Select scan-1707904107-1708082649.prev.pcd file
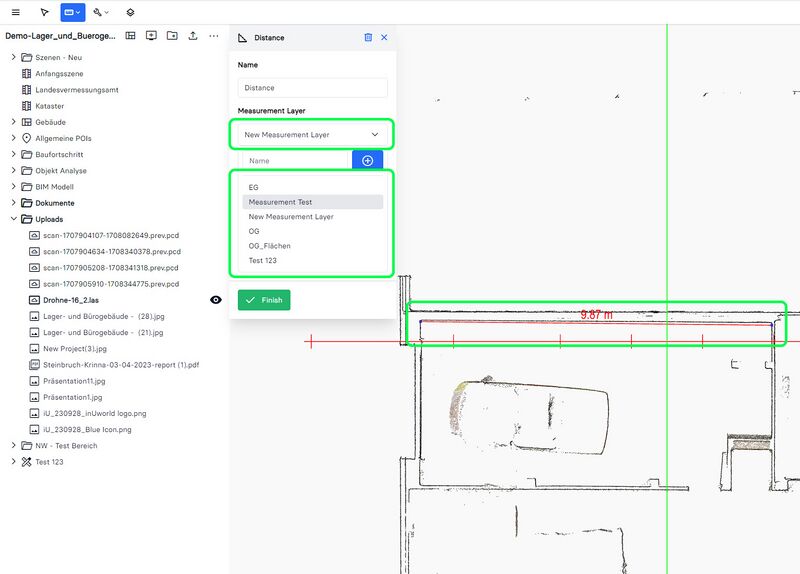Screen dimensions: 800x574 click(111, 235)
